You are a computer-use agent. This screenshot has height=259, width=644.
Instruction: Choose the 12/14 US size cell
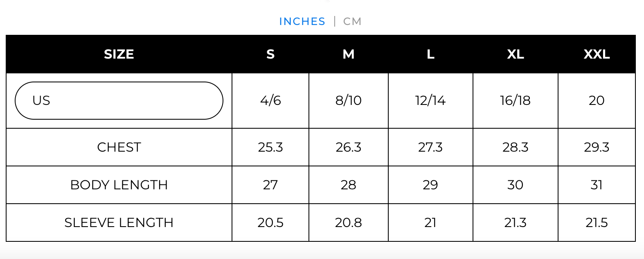430,100
